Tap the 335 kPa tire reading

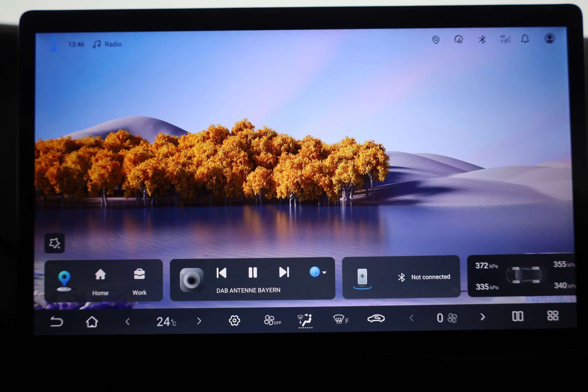pyautogui.click(x=487, y=287)
